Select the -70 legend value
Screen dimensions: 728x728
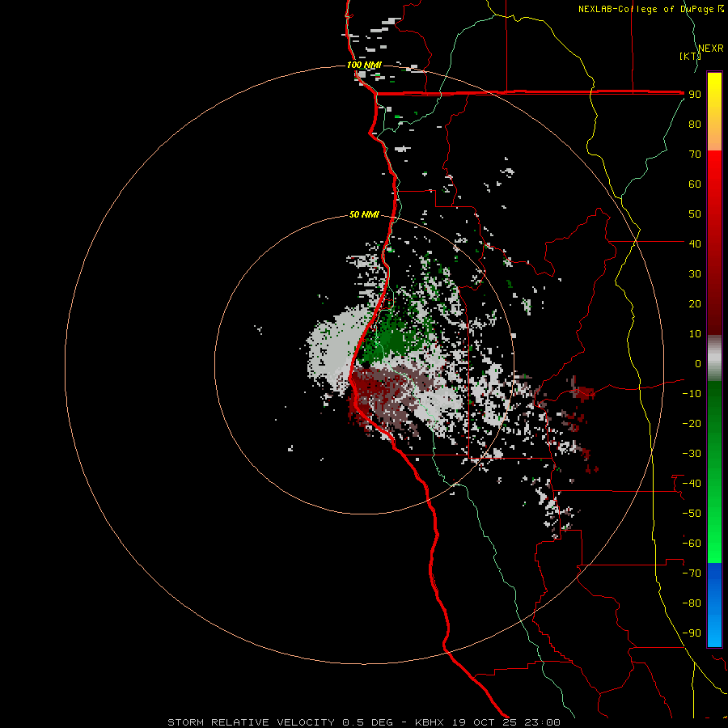(x=692, y=574)
